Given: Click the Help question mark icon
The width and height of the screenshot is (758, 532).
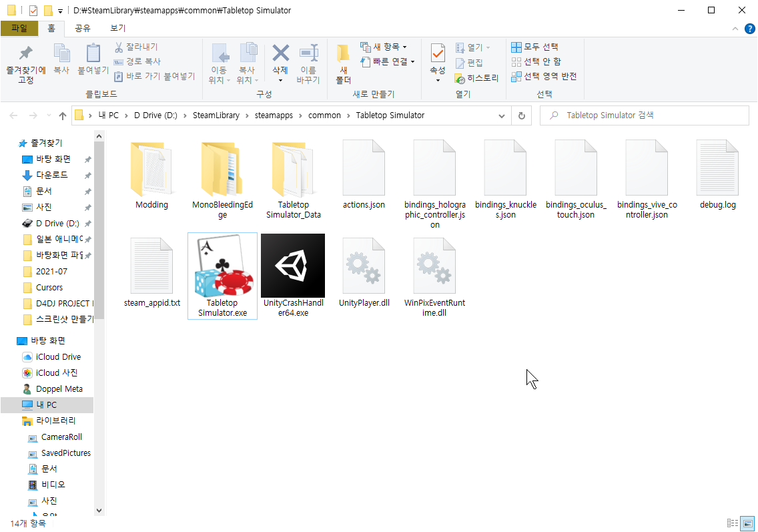Looking at the screenshot, I should (x=750, y=29).
